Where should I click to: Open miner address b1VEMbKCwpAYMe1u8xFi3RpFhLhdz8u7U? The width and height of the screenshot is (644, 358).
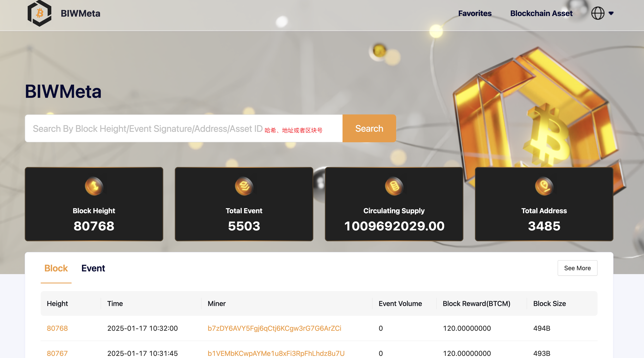276,353
